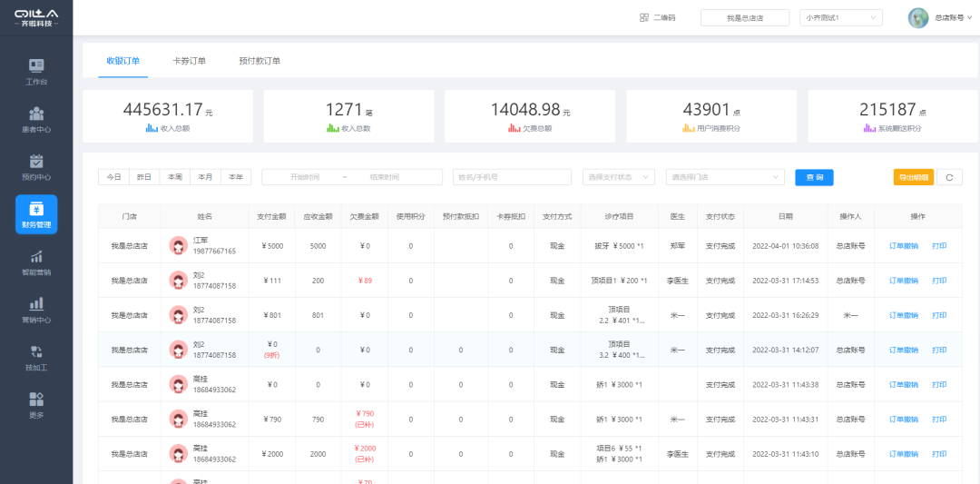Click 打印 for the 2022-03-31 16:26:29 order
Screen dimensions: 980x484
pyautogui.click(x=939, y=315)
